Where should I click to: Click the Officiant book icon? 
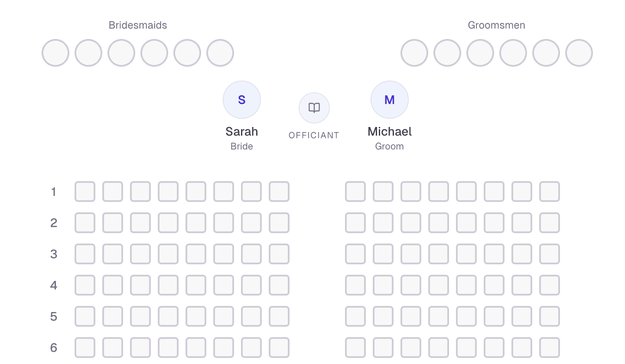314,107
